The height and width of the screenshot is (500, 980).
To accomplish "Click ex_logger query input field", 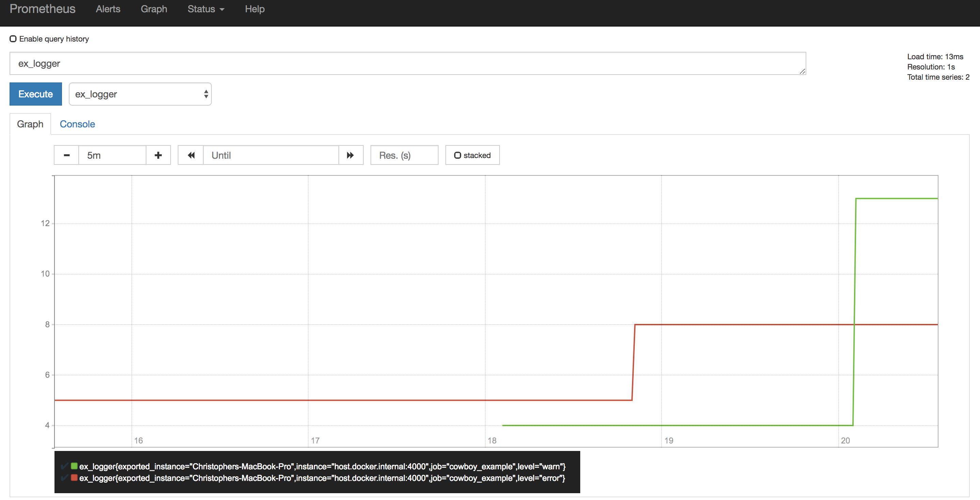I will click(x=408, y=63).
